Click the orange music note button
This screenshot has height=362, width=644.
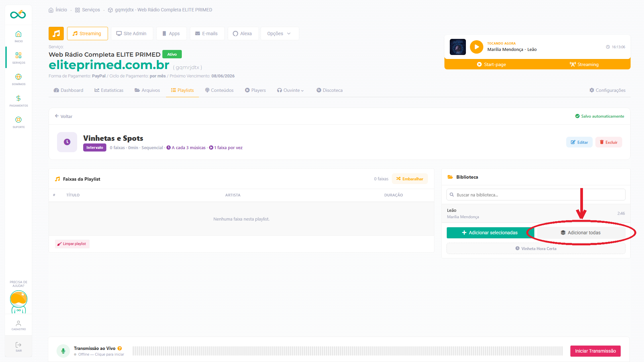coord(56,34)
